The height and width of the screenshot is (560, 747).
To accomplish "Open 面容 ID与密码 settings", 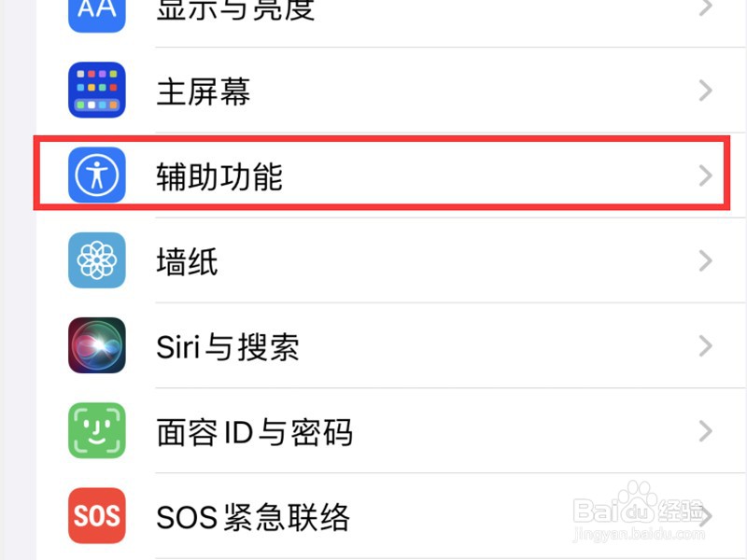I will click(x=390, y=430).
